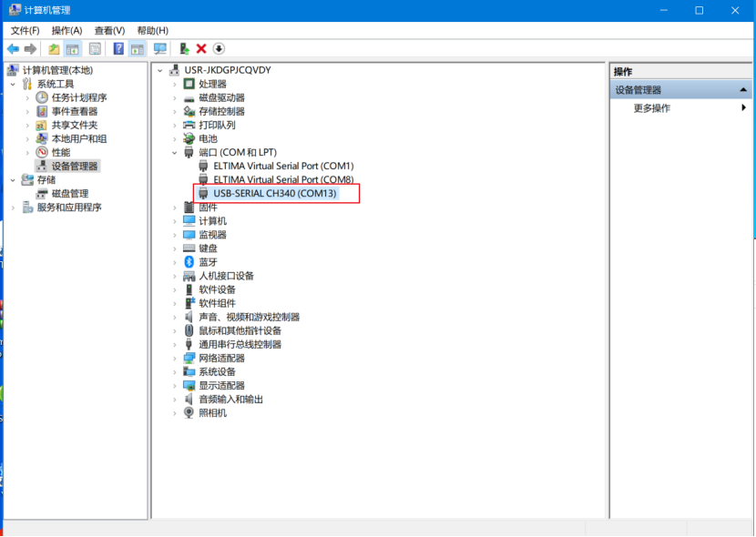This screenshot has height=537, width=756.
Task: Collapse the 设备管理器 actions section header
Action: click(x=743, y=90)
